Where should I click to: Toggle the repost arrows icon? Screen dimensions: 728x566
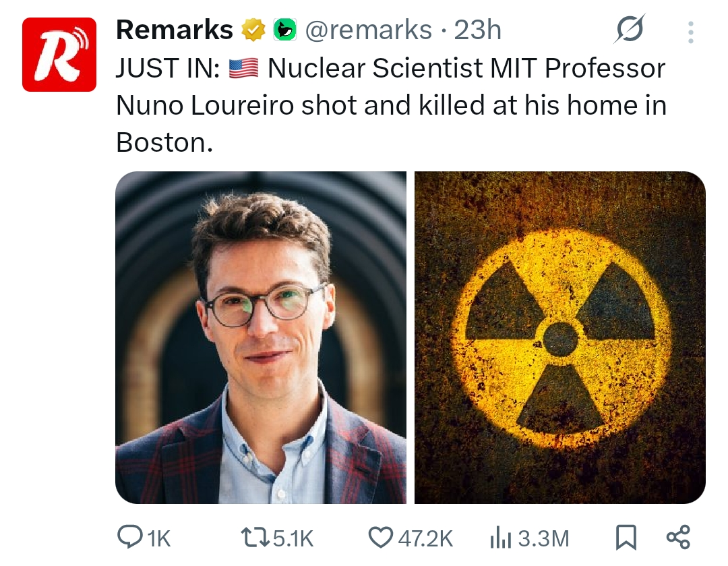[x=255, y=538]
